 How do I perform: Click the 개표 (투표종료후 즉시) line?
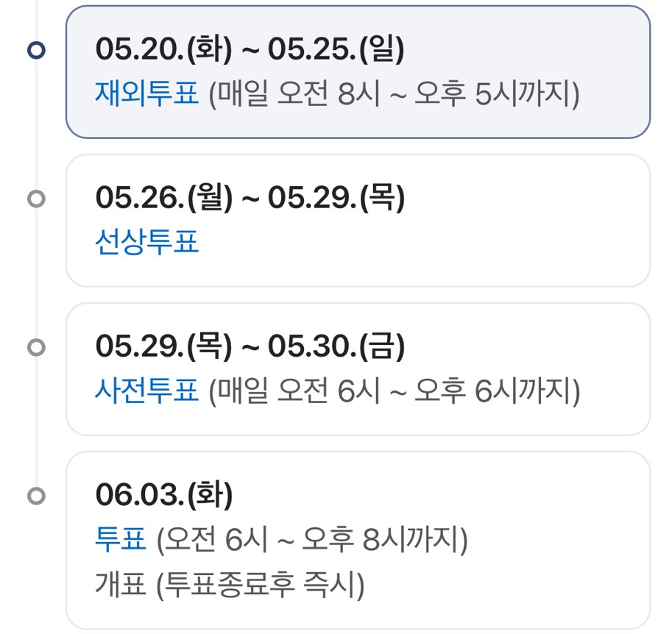(x=230, y=585)
